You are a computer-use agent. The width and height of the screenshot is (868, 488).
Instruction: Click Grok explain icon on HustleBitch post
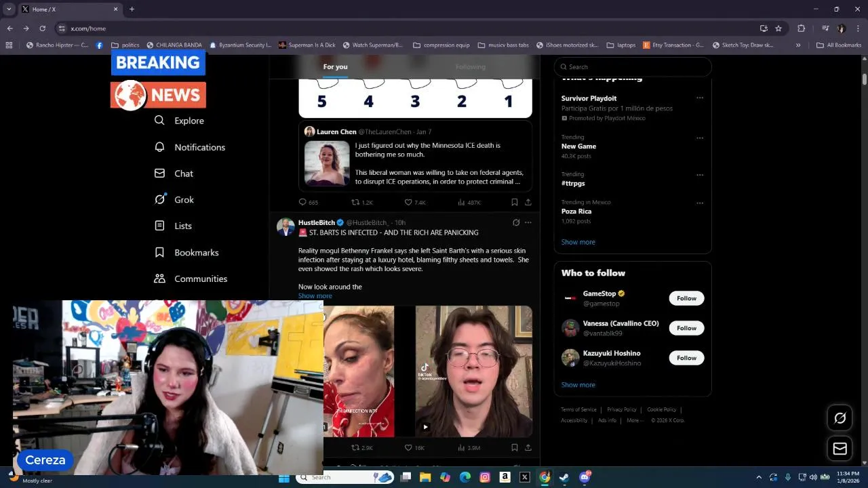(x=516, y=222)
